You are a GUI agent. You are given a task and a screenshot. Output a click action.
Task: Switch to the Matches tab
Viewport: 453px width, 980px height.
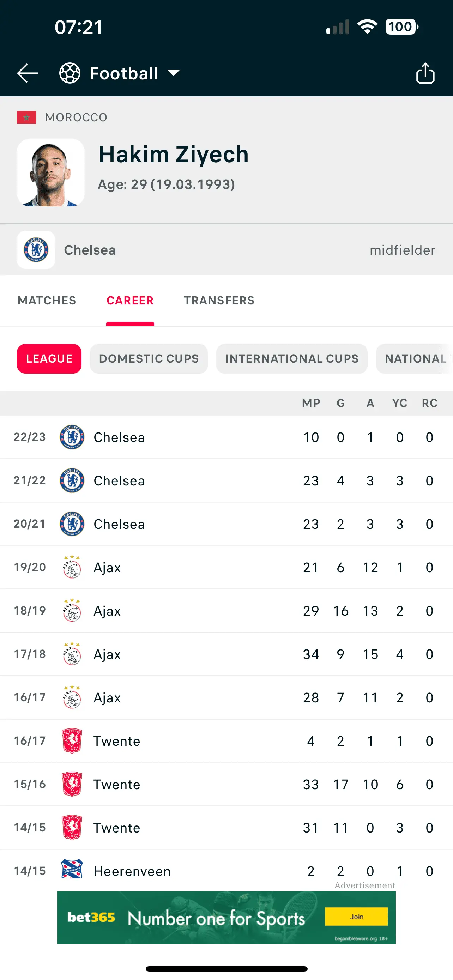pos(47,301)
